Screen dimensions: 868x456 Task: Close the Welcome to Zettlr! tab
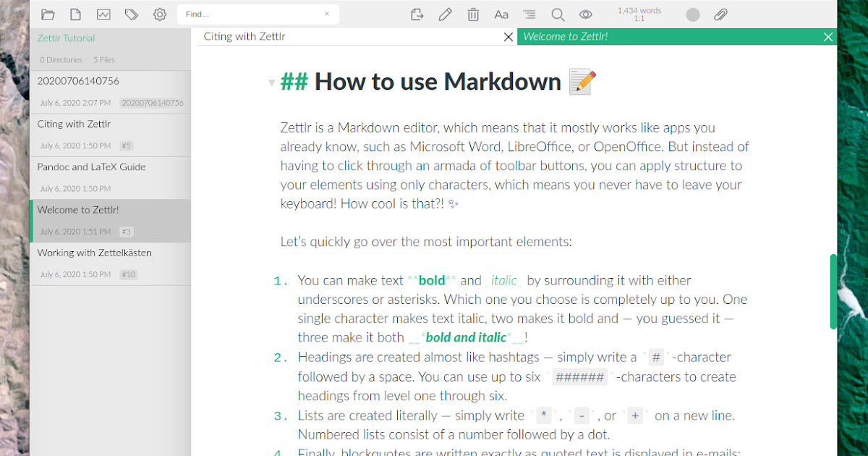(x=828, y=37)
